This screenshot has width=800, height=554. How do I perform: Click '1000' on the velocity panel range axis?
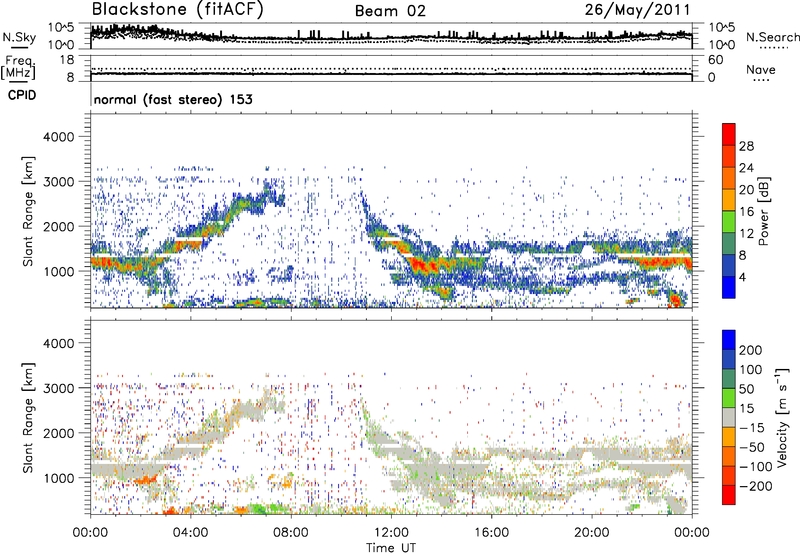tap(58, 478)
